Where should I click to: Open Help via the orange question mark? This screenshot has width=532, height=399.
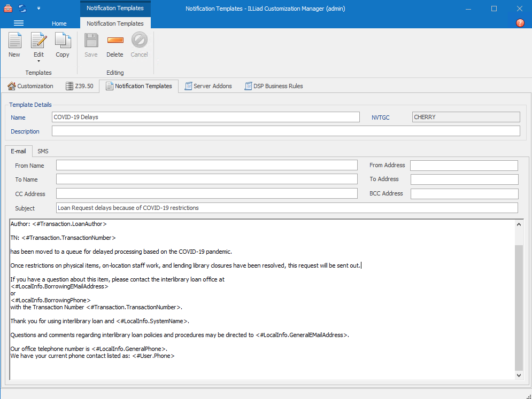click(520, 23)
